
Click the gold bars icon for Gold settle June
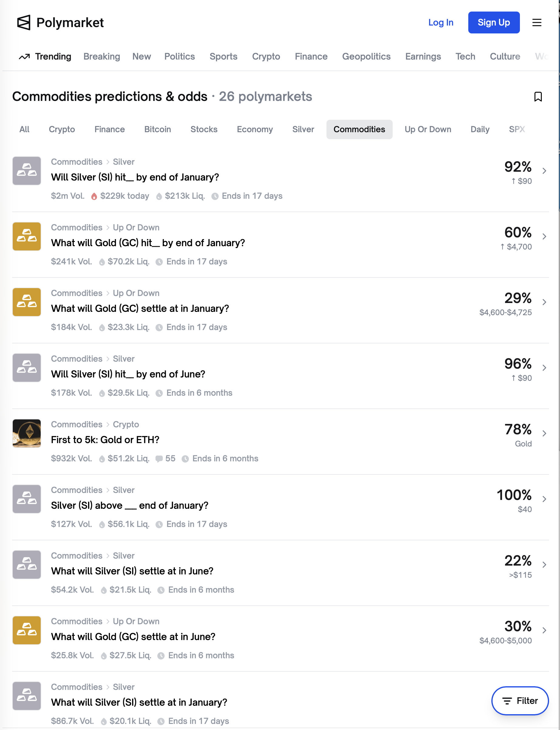(x=27, y=630)
